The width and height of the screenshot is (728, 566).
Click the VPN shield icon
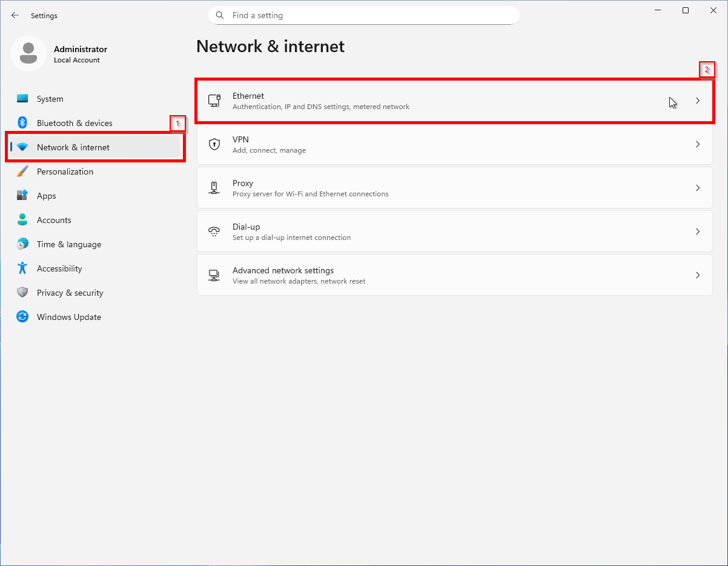point(214,144)
